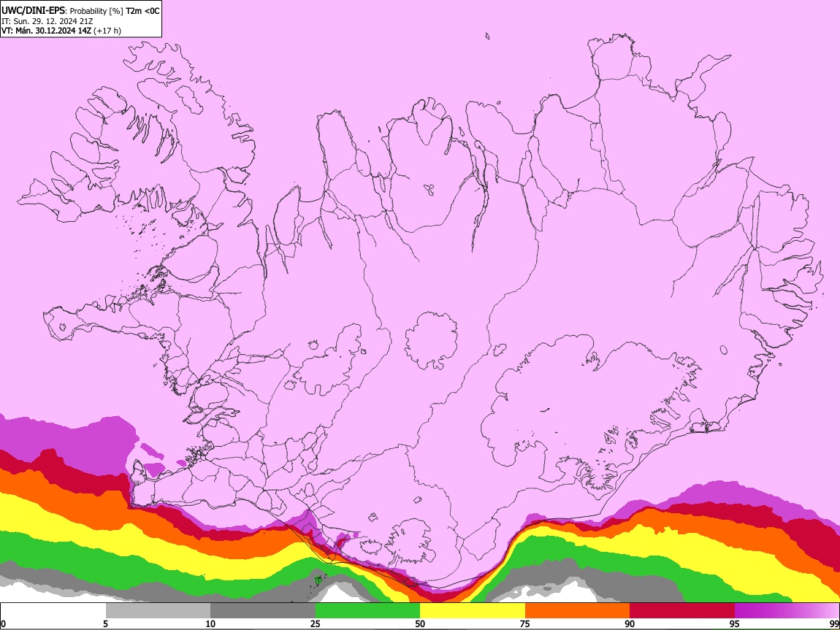Click the white 0–5% legend color band
The image size is (840, 630).
[x=53, y=611]
